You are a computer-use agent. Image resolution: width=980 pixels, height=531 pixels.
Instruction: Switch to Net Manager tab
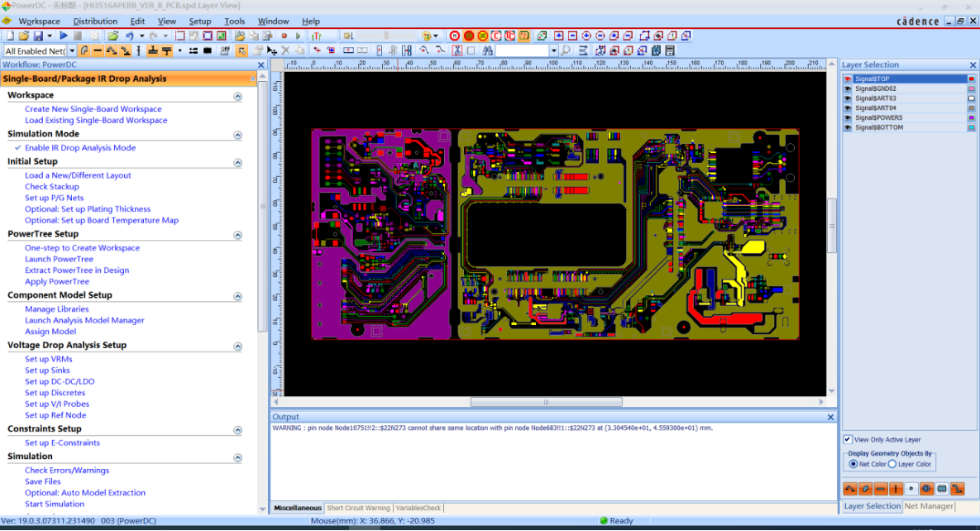coord(929,506)
